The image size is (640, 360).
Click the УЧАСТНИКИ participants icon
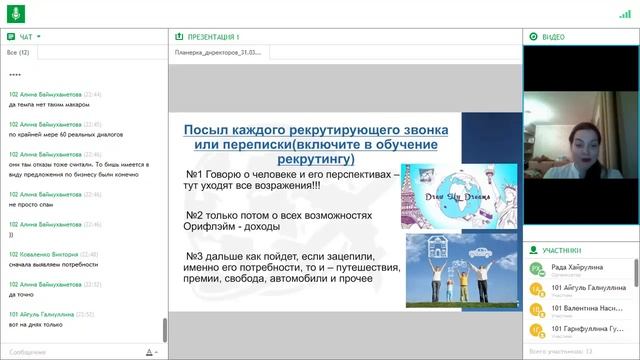pos(533,250)
